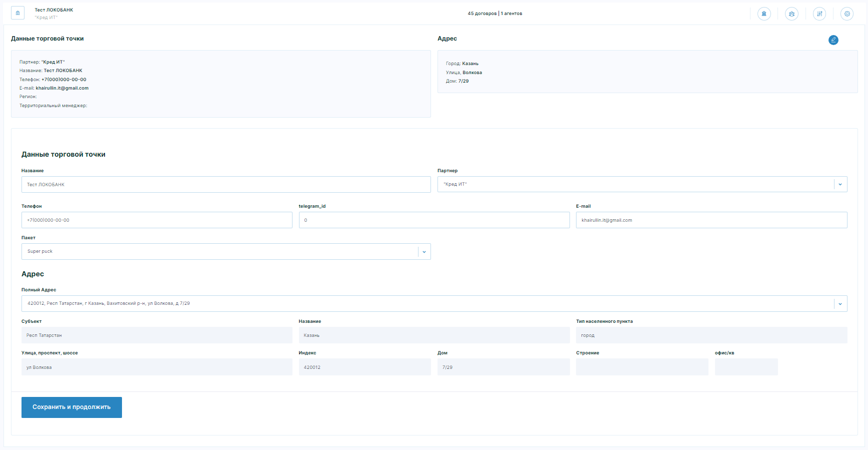
Task: Click into the telegram_id field
Action: (434, 220)
